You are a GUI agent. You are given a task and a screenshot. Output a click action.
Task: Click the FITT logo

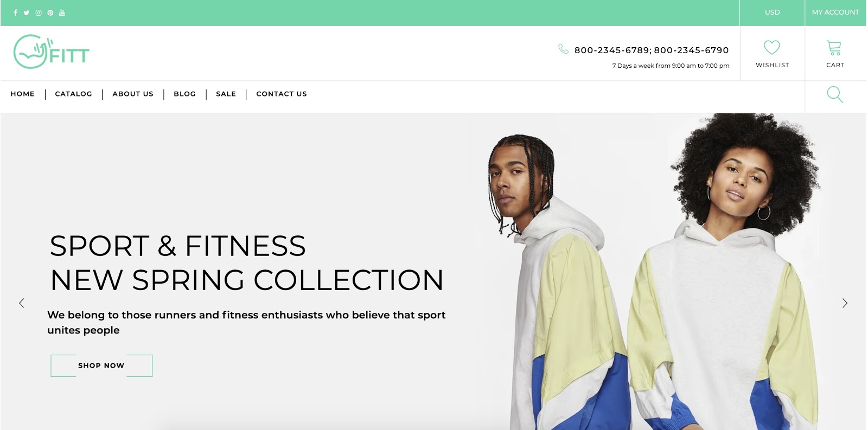[51, 52]
